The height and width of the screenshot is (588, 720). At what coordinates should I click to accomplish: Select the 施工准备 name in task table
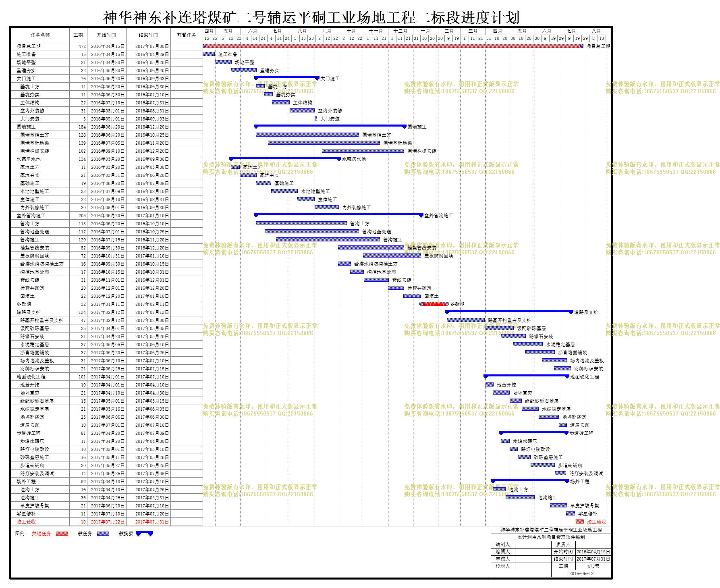(x=26, y=54)
